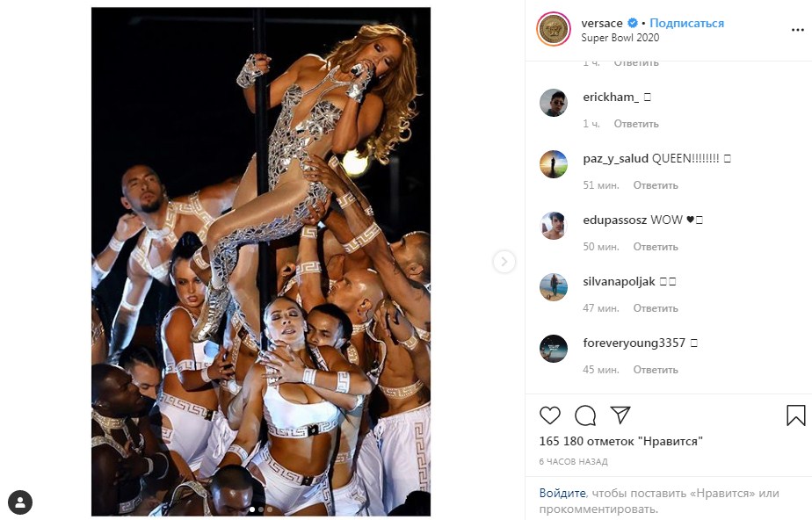Like the post with the heart icon
The width and height of the screenshot is (812, 520).
point(550,415)
